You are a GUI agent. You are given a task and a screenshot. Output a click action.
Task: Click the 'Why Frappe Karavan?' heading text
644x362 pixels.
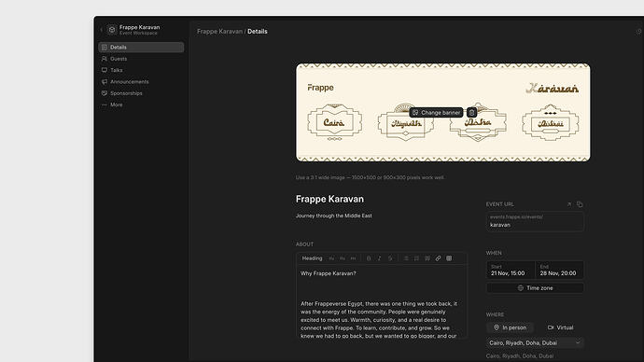(x=329, y=273)
